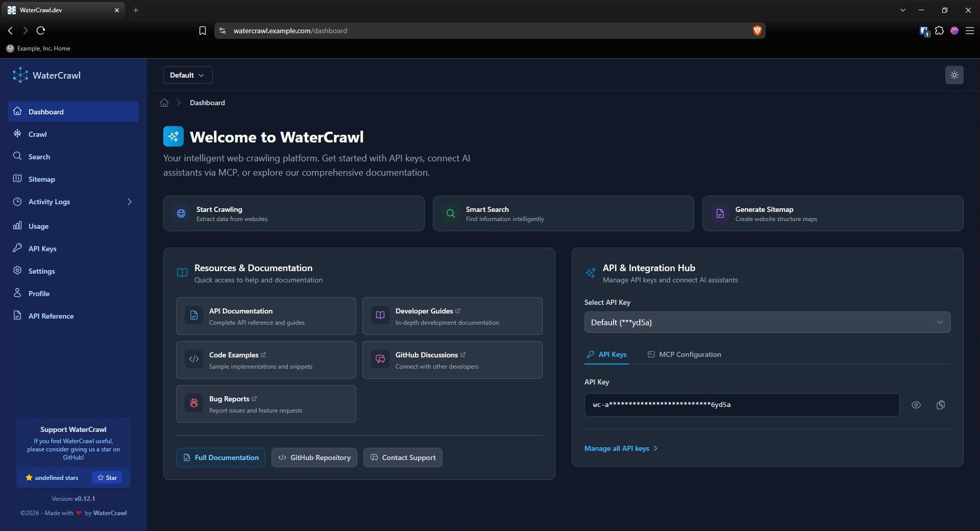Open the Crawl page from the sidebar
980x531 pixels.
tap(73, 134)
